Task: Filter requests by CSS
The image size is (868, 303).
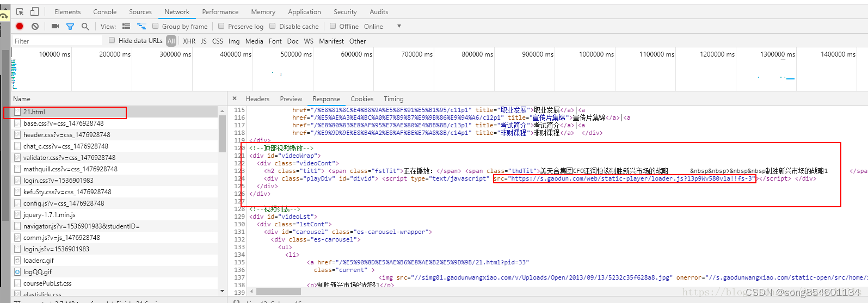Action: coord(218,41)
